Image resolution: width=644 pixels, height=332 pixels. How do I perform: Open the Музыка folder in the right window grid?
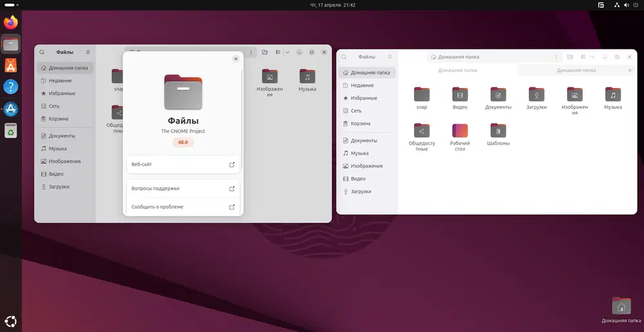pyautogui.click(x=613, y=98)
